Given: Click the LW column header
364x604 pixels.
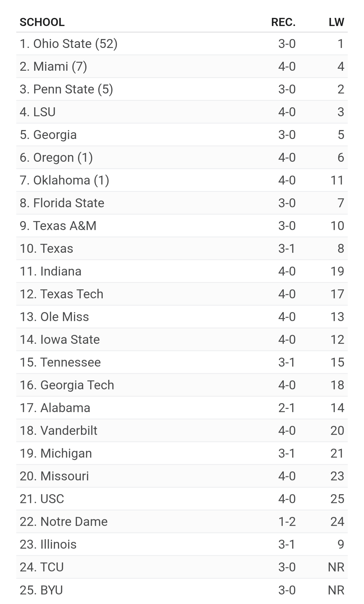Looking at the screenshot, I should (x=336, y=22).
